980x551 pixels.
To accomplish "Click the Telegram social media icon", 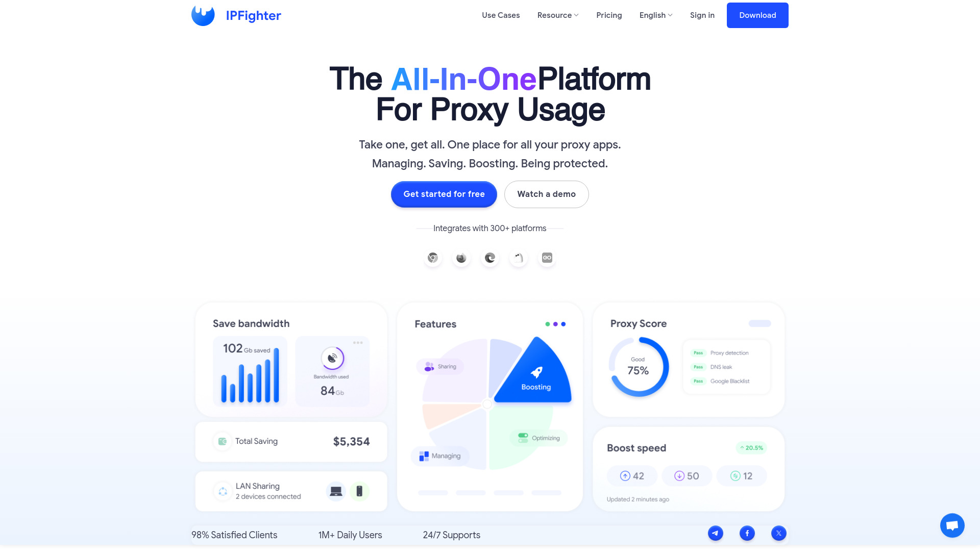I will coord(716,533).
